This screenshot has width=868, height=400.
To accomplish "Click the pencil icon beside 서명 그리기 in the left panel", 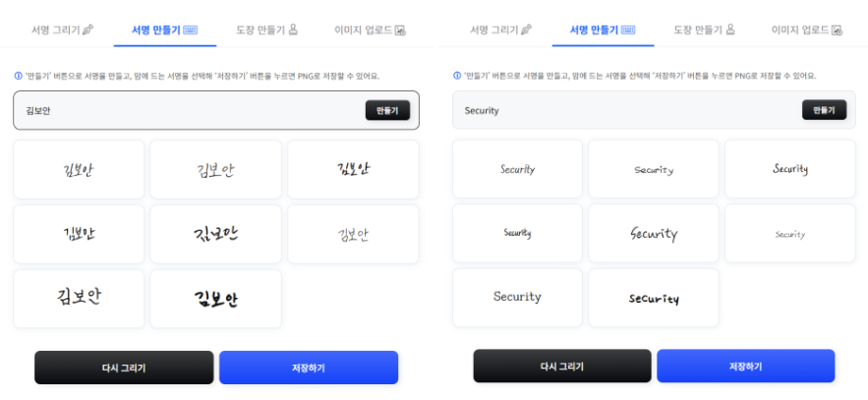I will pyautogui.click(x=88, y=30).
